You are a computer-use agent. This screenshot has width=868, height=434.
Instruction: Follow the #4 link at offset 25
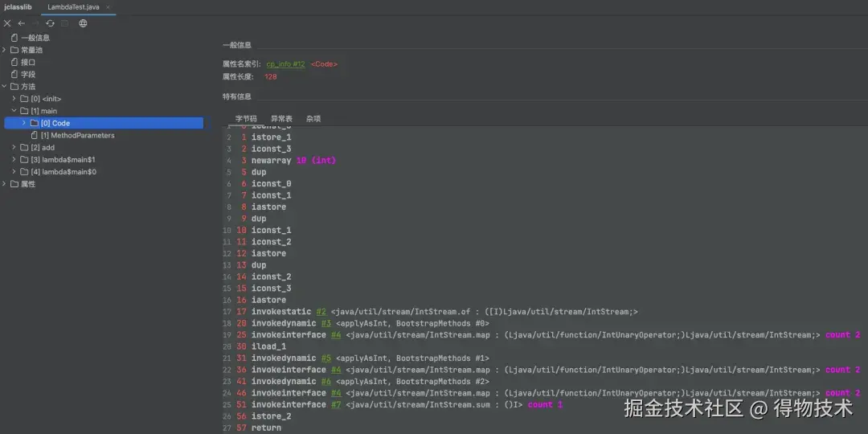pyautogui.click(x=335, y=335)
